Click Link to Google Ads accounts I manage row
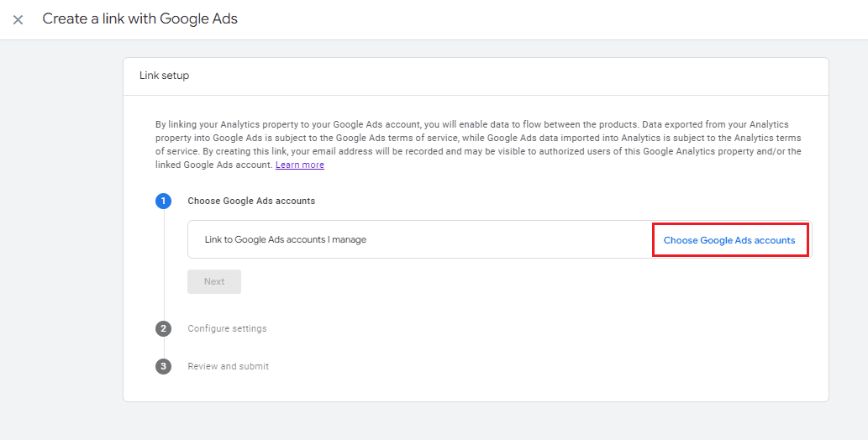This screenshot has width=868, height=440. point(499,239)
